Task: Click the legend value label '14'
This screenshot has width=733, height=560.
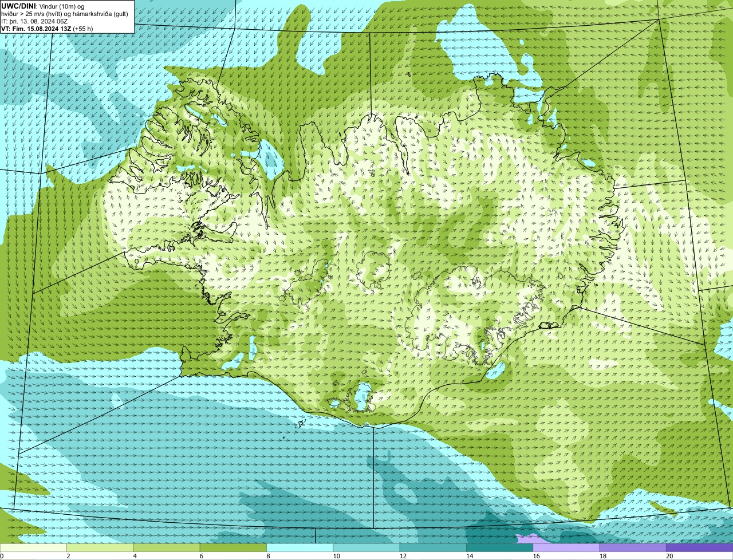Action: tap(470, 556)
